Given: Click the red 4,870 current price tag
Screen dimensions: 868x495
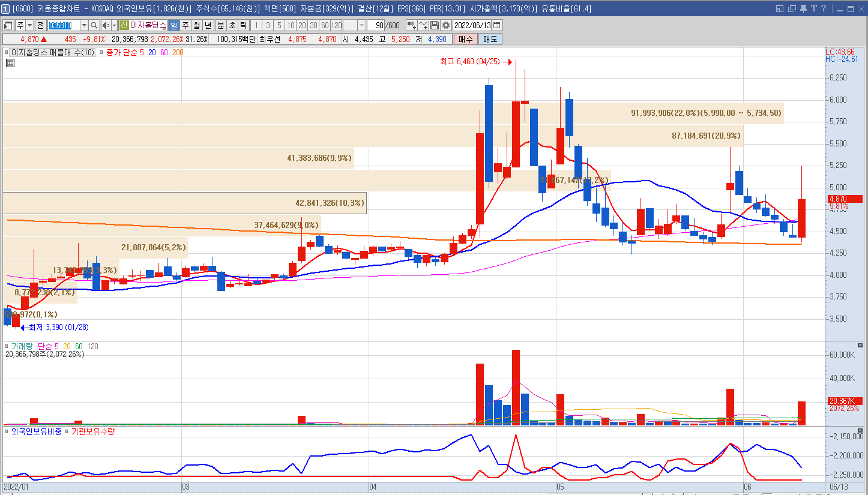Looking at the screenshot, I should tap(845, 199).
